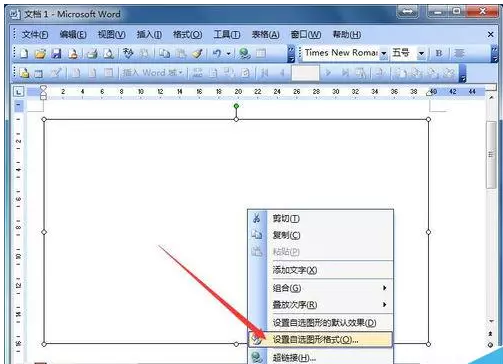Click the Previous Page double-arrow button

pyautogui.click(x=491, y=334)
